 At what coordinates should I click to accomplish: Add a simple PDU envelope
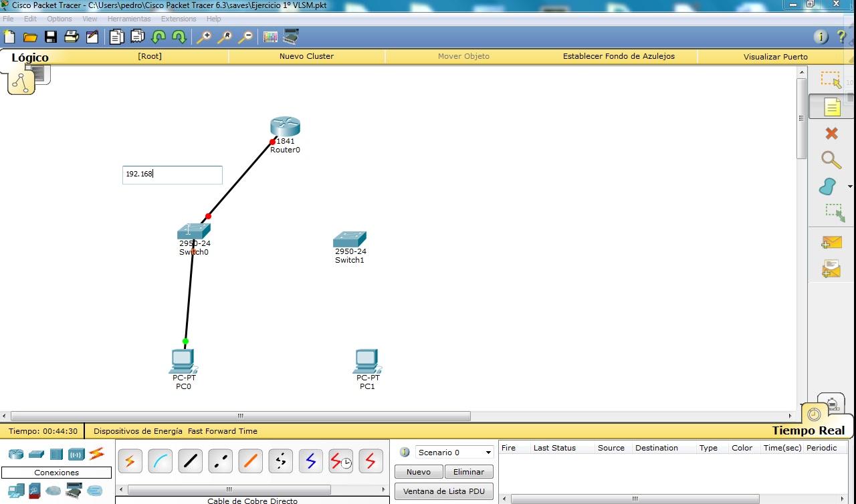[x=831, y=243]
